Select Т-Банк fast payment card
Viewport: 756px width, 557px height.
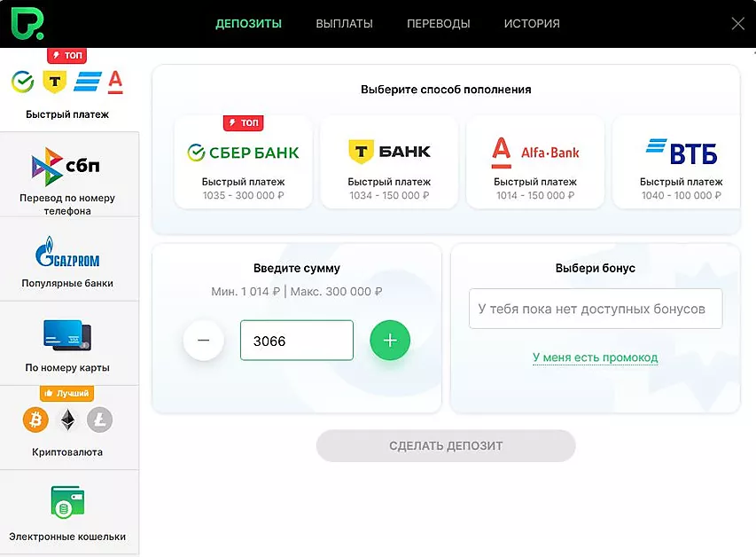[x=389, y=162]
